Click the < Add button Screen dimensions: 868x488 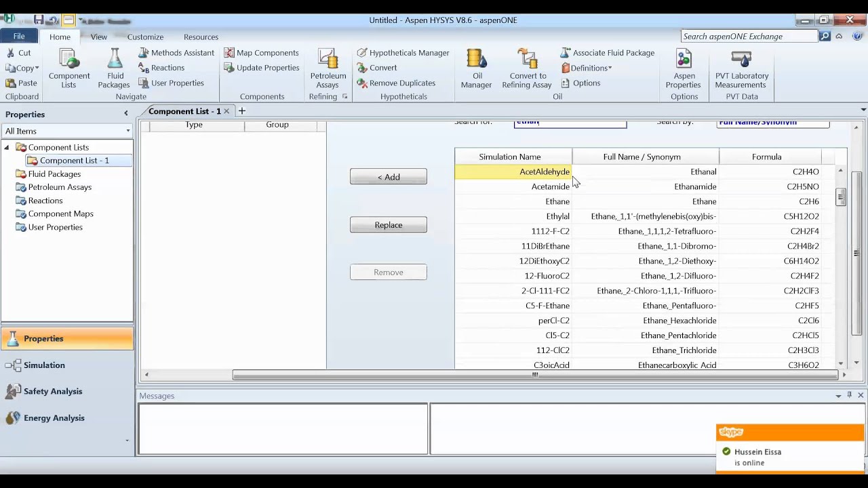[x=389, y=177]
